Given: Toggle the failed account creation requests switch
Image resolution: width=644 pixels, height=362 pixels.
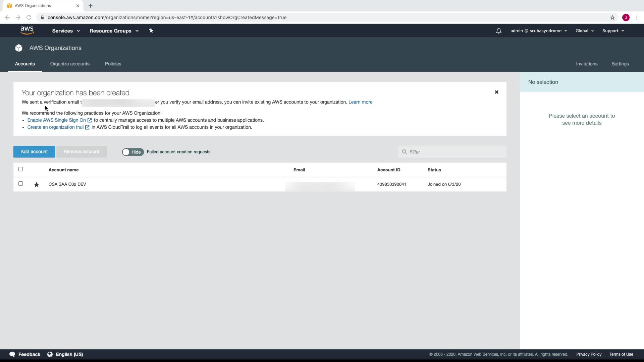Looking at the screenshot, I should (x=132, y=152).
